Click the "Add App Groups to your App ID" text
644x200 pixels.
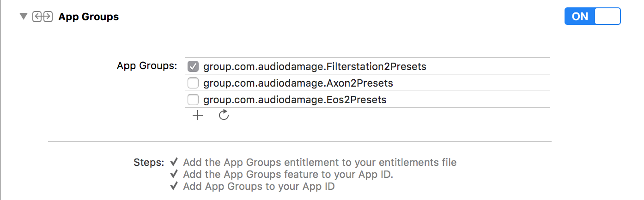(x=259, y=187)
